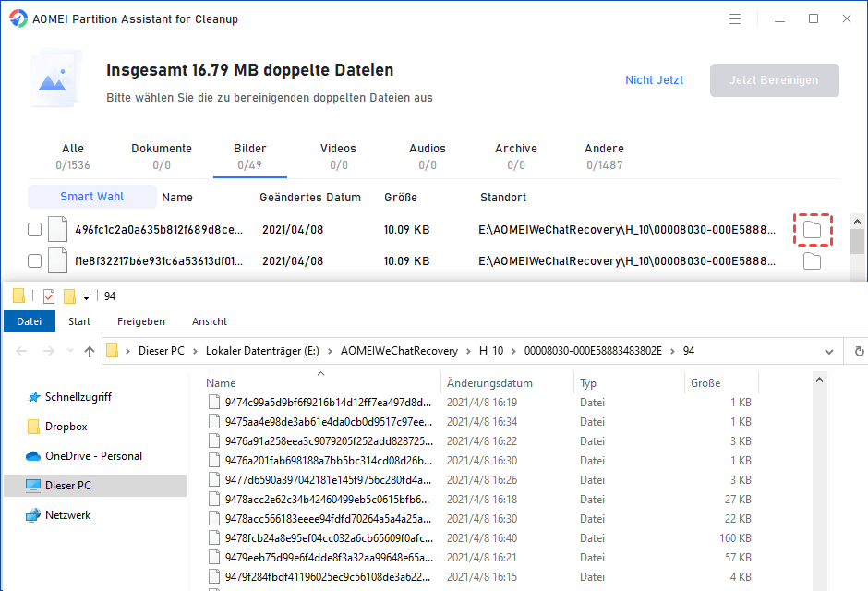Select file 9478acc566183eeee94fdfd70264a5a4a25a
The width and height of the screenshot is (868, 591).
click(x=328, y=518)
